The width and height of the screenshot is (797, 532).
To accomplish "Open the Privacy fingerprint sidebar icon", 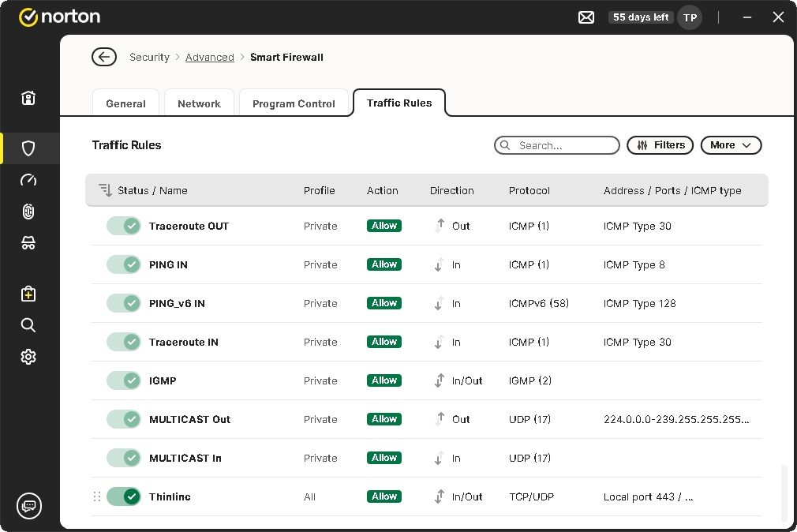I will [x=28, y=212].
